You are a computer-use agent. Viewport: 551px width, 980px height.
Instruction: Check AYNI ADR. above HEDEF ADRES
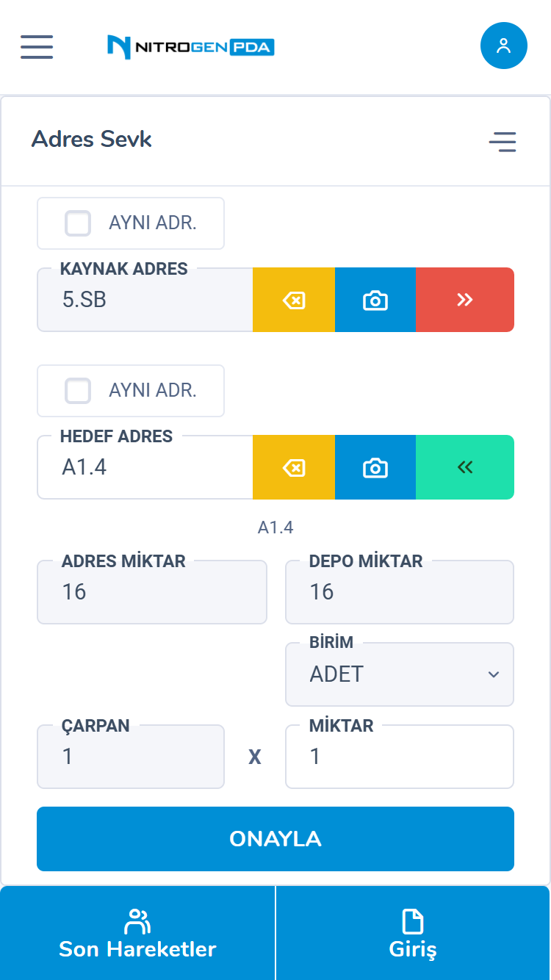(x=78, y=391)
